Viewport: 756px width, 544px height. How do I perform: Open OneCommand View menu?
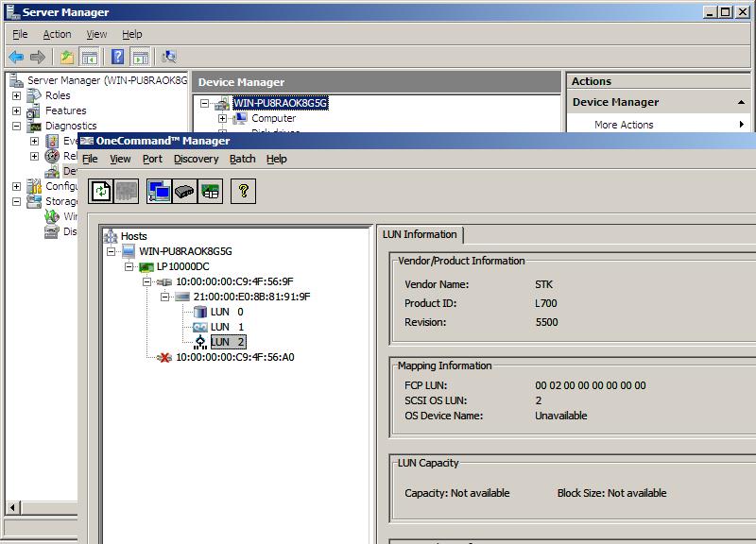[120, 159]
